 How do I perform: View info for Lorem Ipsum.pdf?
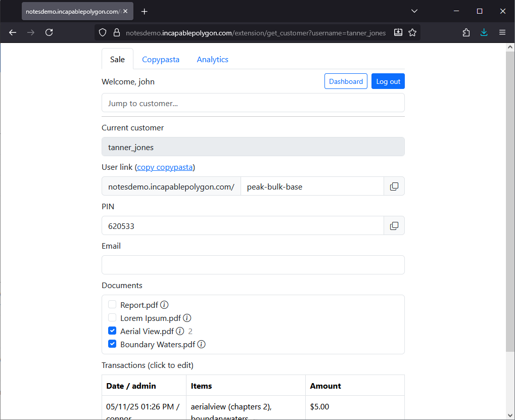pos(187,318)
